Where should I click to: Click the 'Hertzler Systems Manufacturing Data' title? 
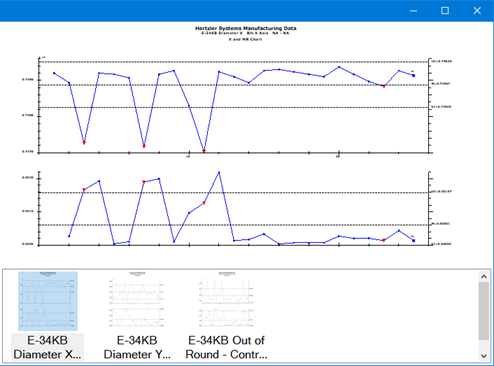pos(246,28)
